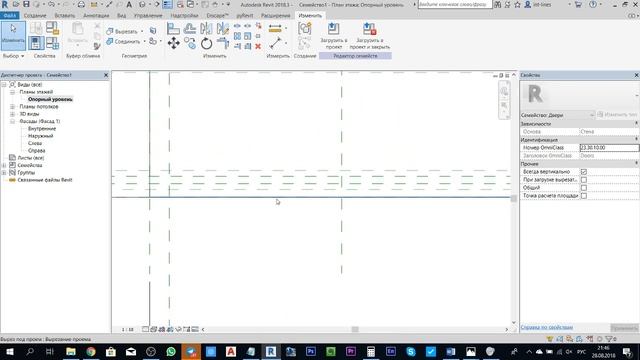Click the Join geometry 'Соединить' tool

coord(123,41)
